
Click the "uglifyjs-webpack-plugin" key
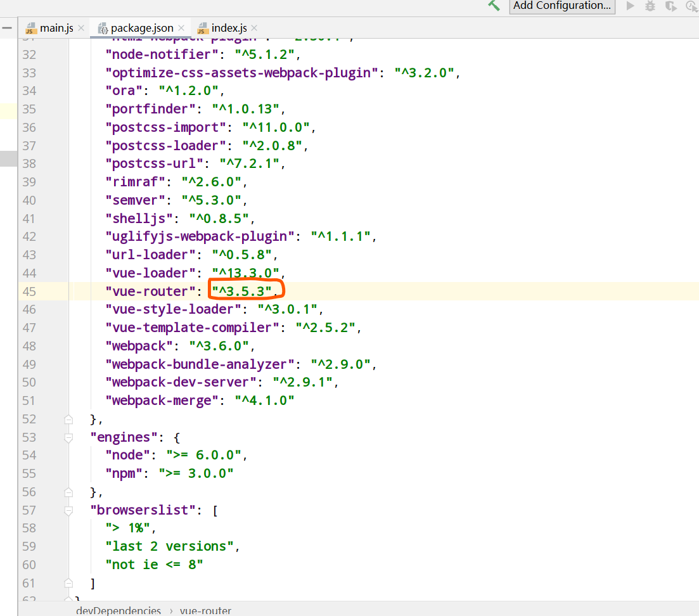[199, 236]
